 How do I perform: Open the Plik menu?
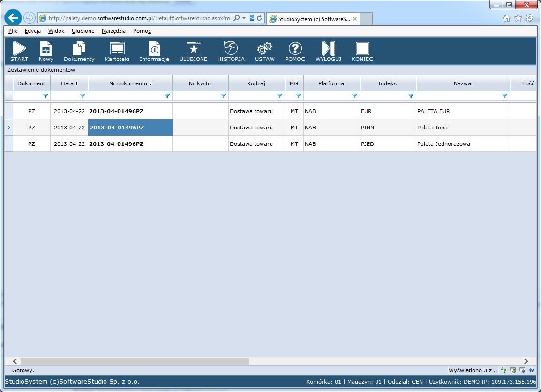pos(13,30)
